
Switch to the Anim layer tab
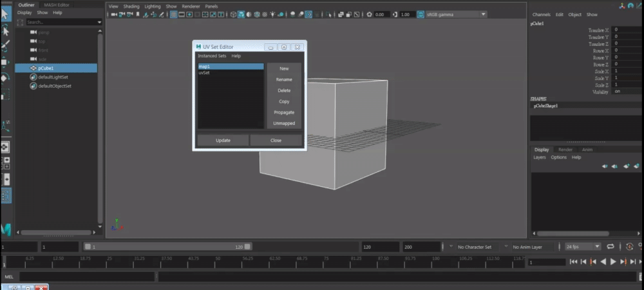[587, 150]
